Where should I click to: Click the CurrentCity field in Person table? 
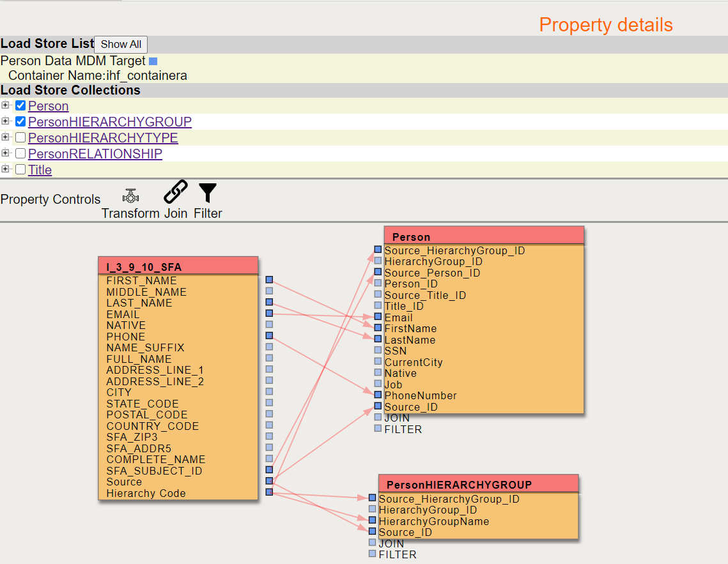413,362
